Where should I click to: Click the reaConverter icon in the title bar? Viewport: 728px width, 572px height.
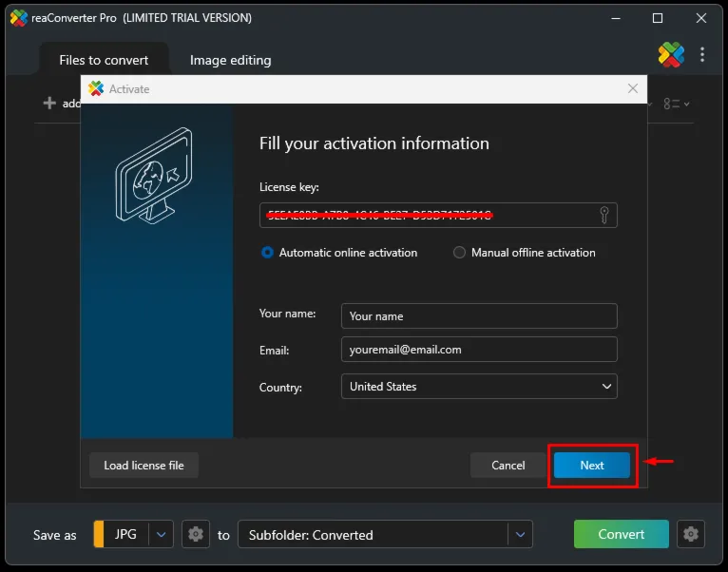click(19, 18)
